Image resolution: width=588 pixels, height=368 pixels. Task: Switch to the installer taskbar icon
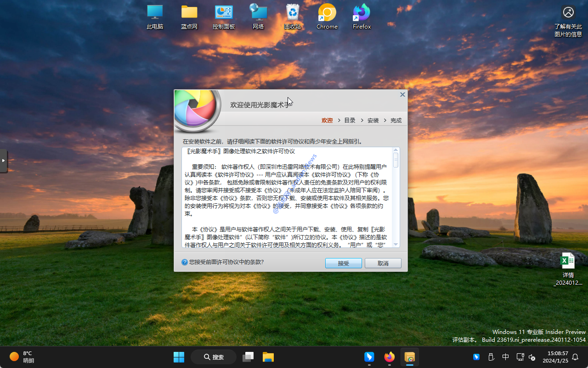(x=410, y=357)
